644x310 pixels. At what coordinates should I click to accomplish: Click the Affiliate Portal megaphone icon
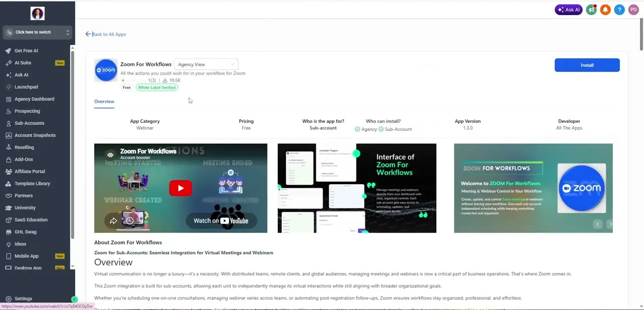pyautogui.click(x=9, y=172)
